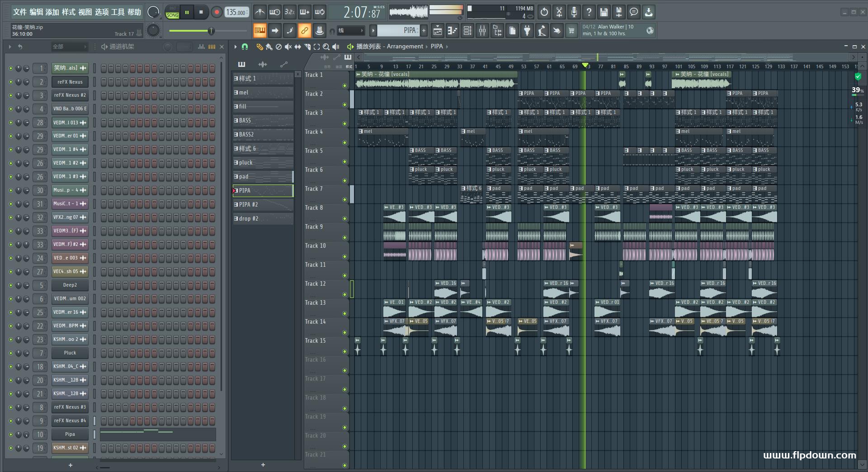This screenshot has height=472, width=868.
Task: Open the 选项 menu
Action: (102, 12)
